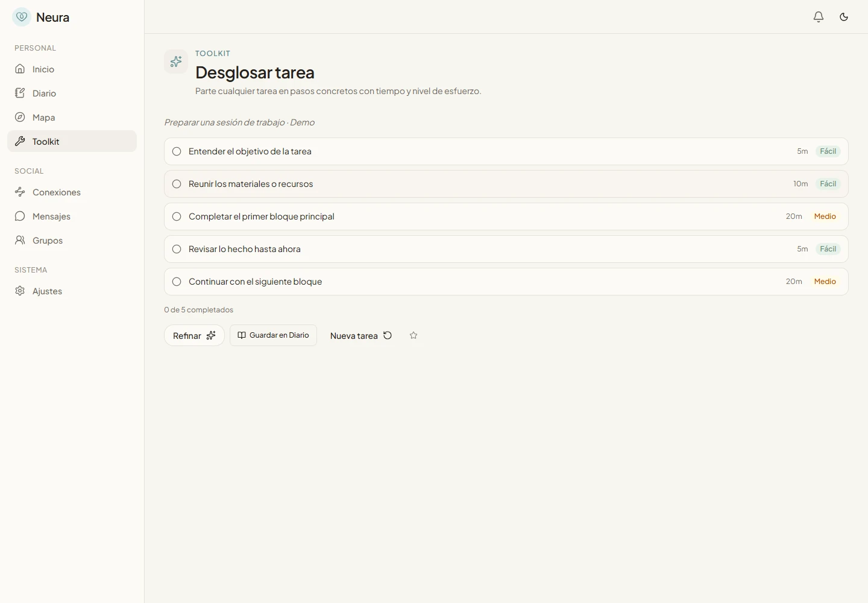Check 'Continuar con el siguiente bloque' circle
Viewport: 868px width, 603px height.
click(x=177, y=282)
